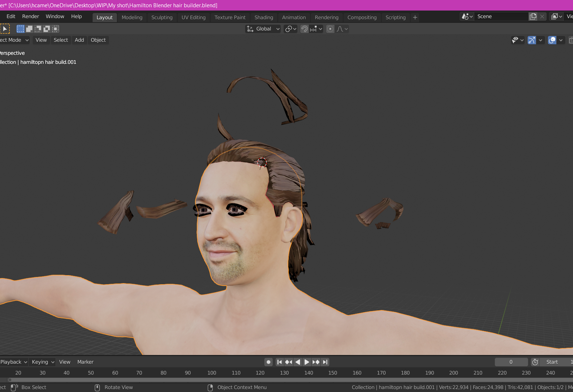Select the Layout workspace tab
Screen dimensions: 573x392
point(105,17)
